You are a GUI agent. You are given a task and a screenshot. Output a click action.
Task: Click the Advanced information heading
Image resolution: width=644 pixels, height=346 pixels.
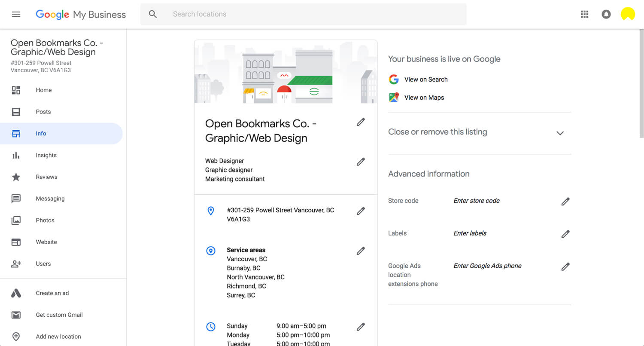pos(428,174)
